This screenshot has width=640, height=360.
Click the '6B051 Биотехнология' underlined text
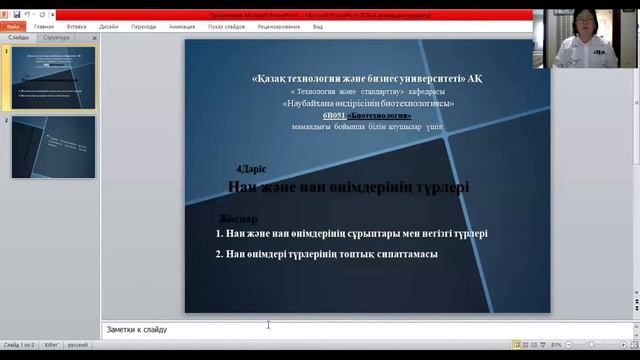pos(367,116)
